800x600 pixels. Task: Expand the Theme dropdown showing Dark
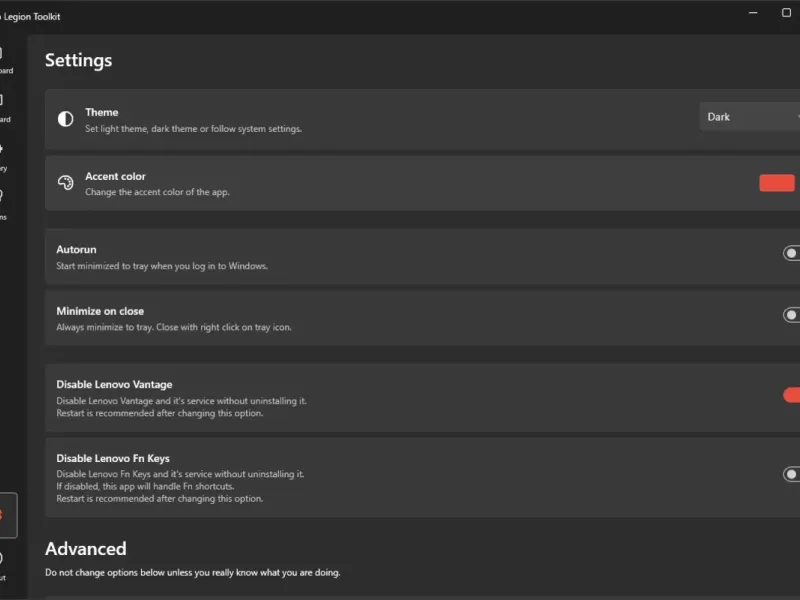click(750, 117)
